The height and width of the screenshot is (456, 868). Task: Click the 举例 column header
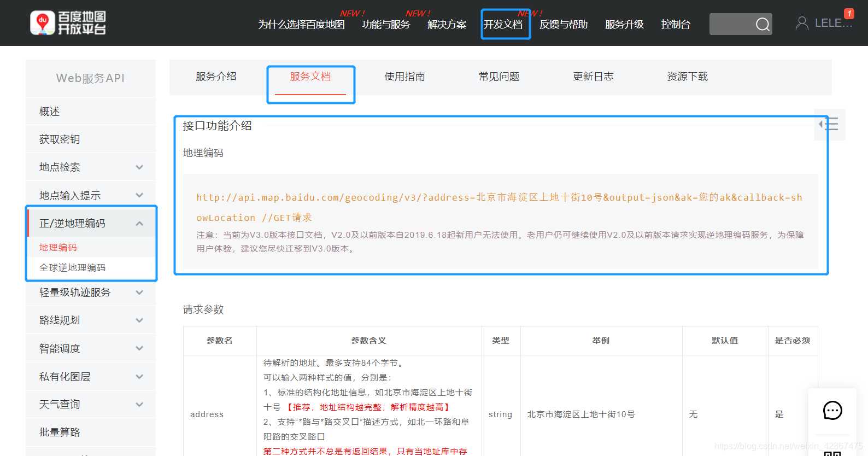(x=601, y=340)
